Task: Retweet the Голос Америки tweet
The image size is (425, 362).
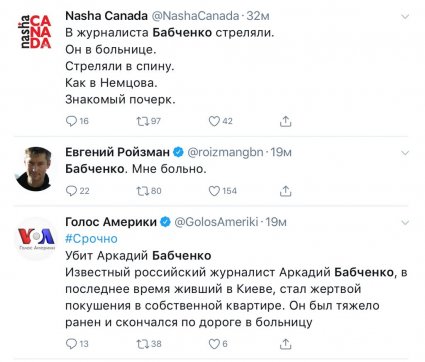Action: tap(143, 344)
